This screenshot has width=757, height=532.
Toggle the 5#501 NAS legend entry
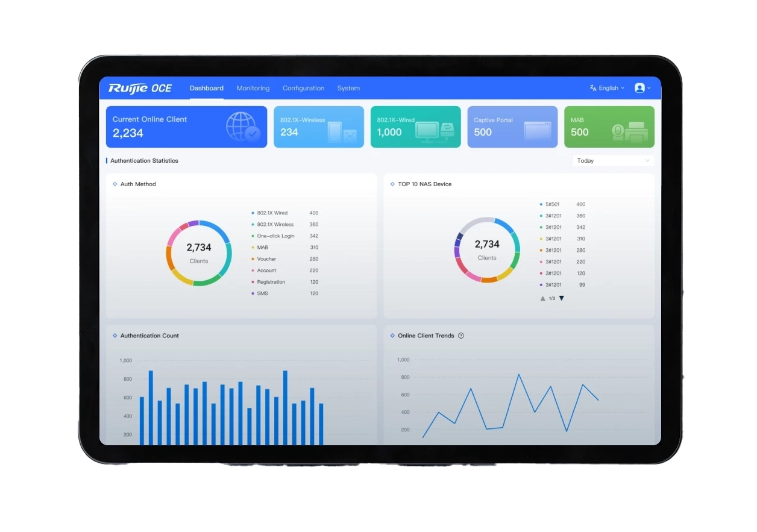pyautogui.click(x=552, y=204)
